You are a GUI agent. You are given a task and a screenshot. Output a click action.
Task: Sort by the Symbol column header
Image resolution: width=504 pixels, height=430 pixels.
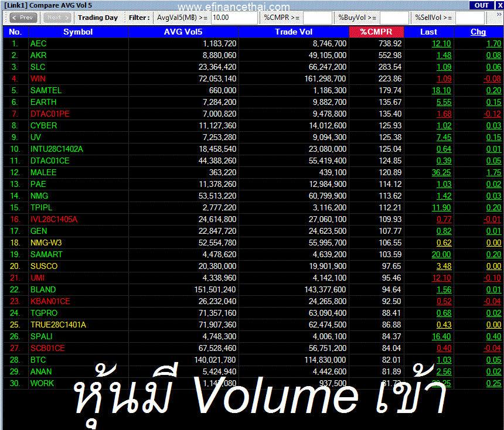pyautogui.click(x=78, y=32)
